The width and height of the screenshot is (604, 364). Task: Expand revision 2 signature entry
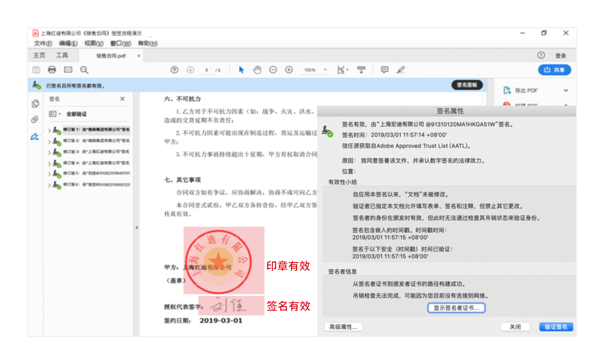coord(49,141)
